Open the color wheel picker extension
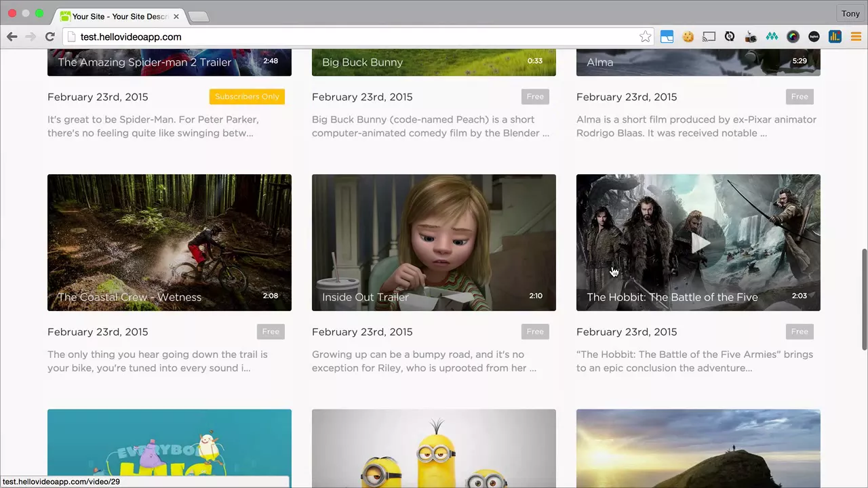868x488 pixels. click(x=793, y=37)
